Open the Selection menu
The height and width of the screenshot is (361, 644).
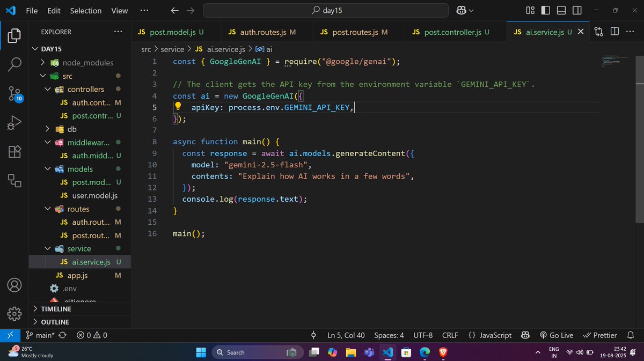[86, 10]
